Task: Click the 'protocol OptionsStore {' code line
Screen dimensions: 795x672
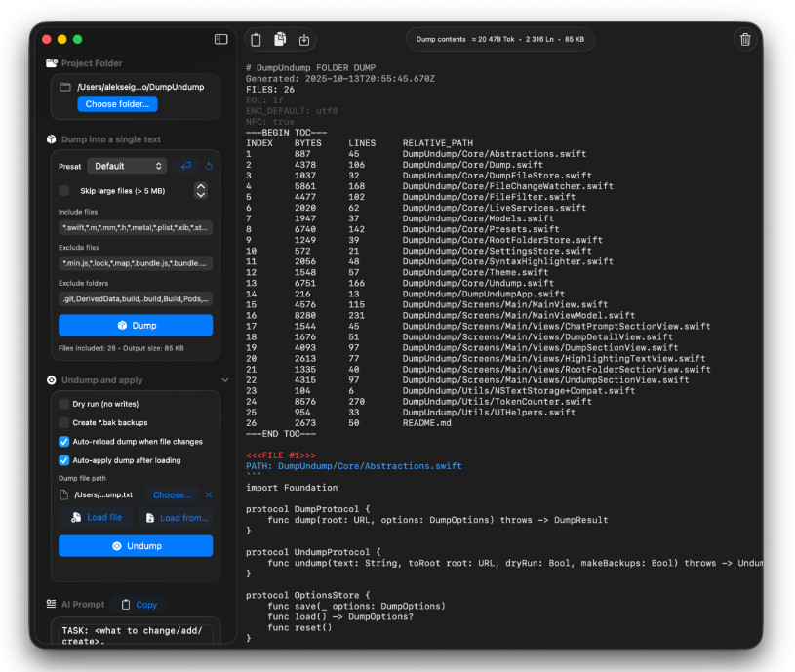Action: pos(308,595)
